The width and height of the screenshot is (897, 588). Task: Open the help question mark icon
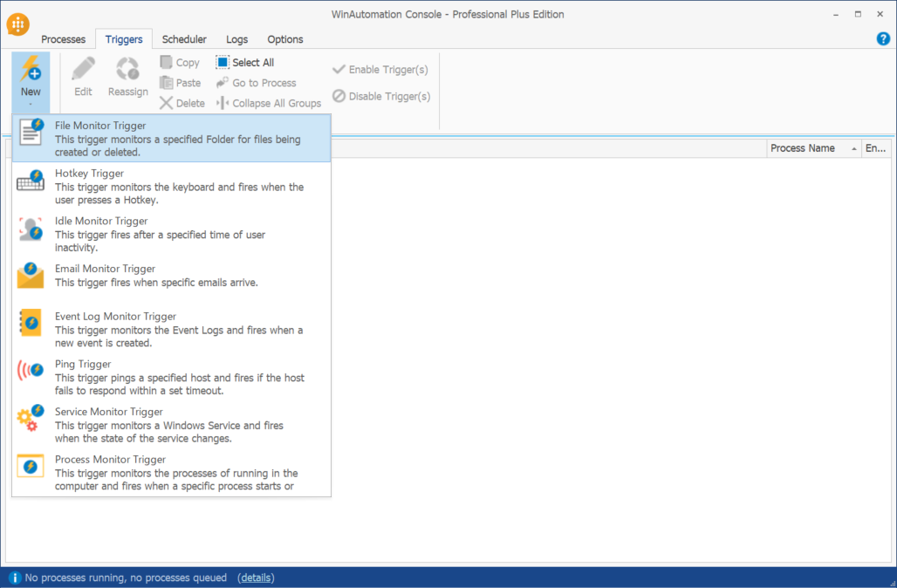coord(882,38)
